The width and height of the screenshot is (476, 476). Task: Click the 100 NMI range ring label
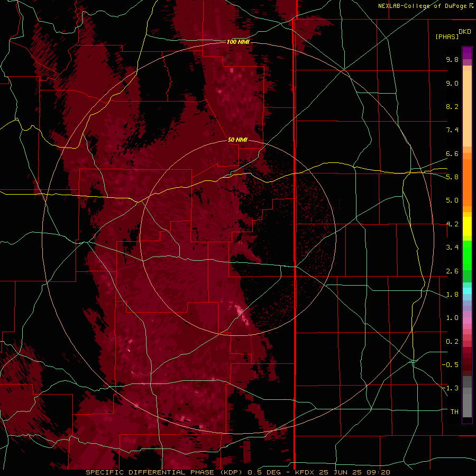point(238,42)
